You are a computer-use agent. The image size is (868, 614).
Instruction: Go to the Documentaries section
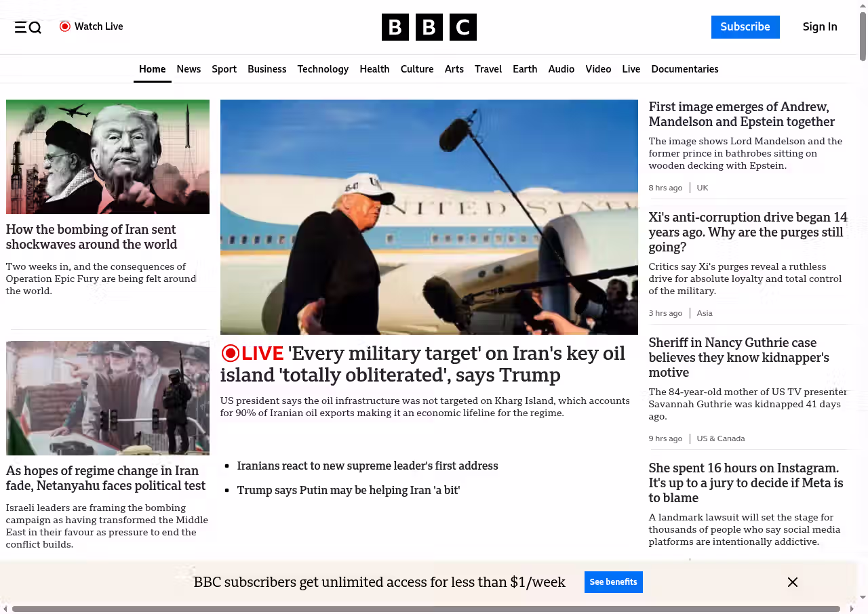pos(684,69)
